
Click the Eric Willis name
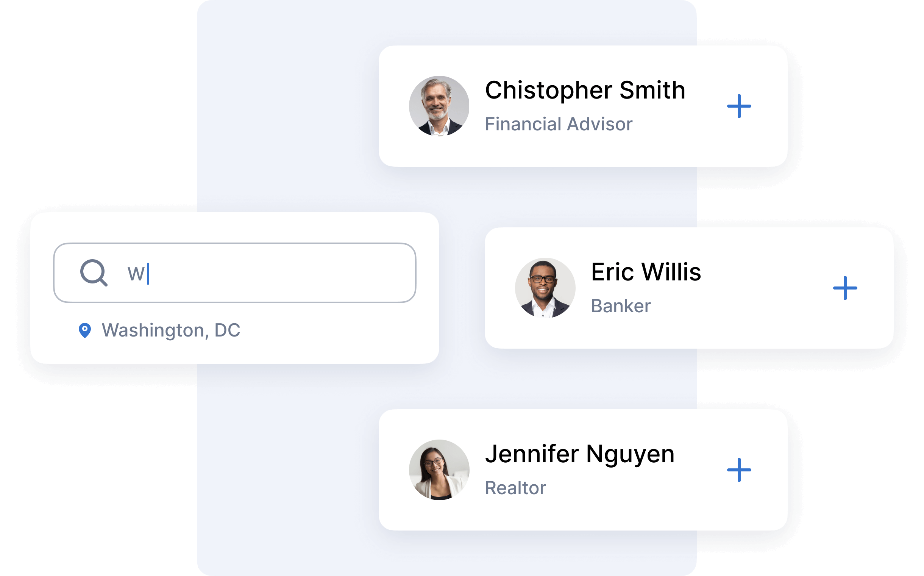[x=646, y=272]
